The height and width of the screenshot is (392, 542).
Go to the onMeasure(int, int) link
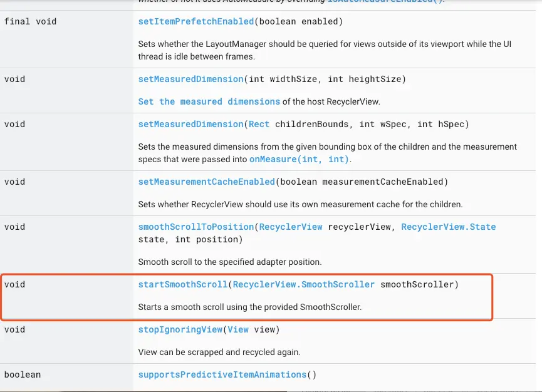click(x=299, y=159)
